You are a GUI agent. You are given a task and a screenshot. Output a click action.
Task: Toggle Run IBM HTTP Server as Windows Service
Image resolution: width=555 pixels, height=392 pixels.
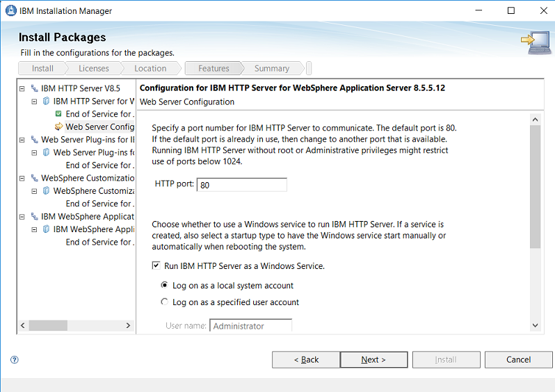click(x=156, y=266)
